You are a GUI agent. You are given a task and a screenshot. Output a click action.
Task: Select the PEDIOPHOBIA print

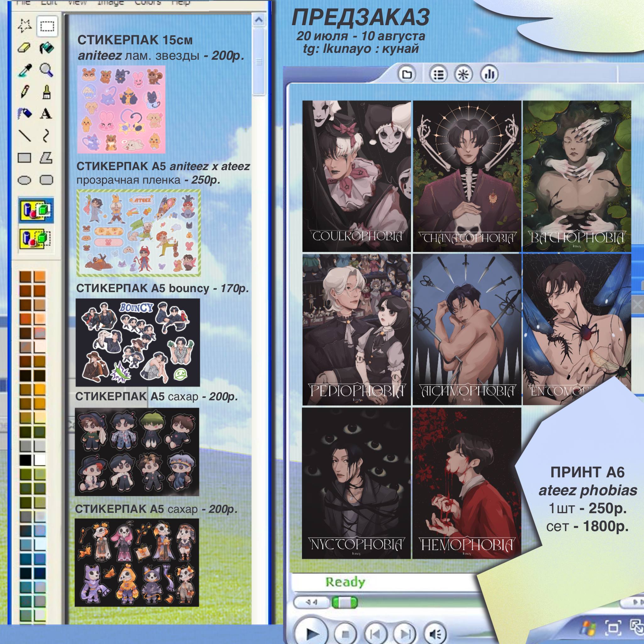(357, 330)
